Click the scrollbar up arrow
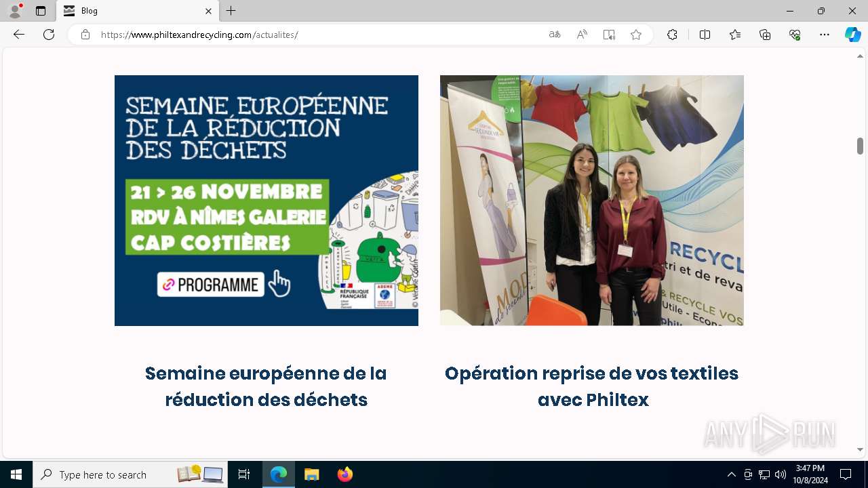 [x=860, y=56]
